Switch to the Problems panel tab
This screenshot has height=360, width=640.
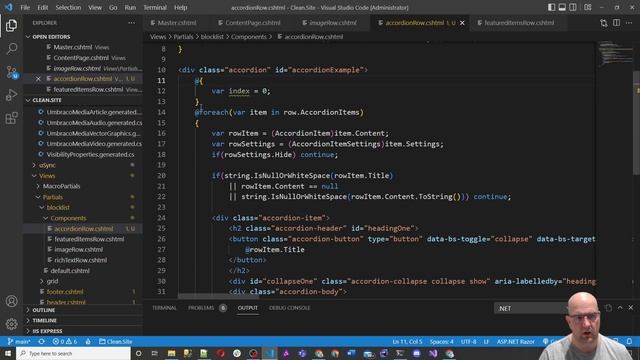tap(201, 308)
